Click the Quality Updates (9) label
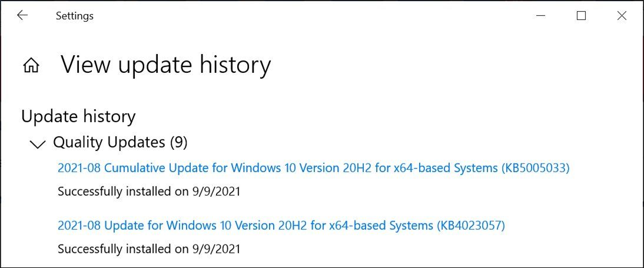644x268 pixels. tap(120, 142)
